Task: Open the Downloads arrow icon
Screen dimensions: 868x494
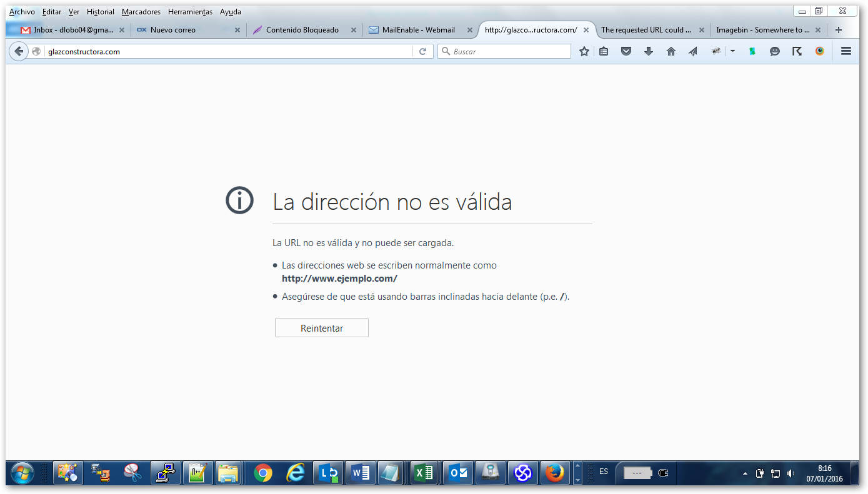Action: (649, 52)
